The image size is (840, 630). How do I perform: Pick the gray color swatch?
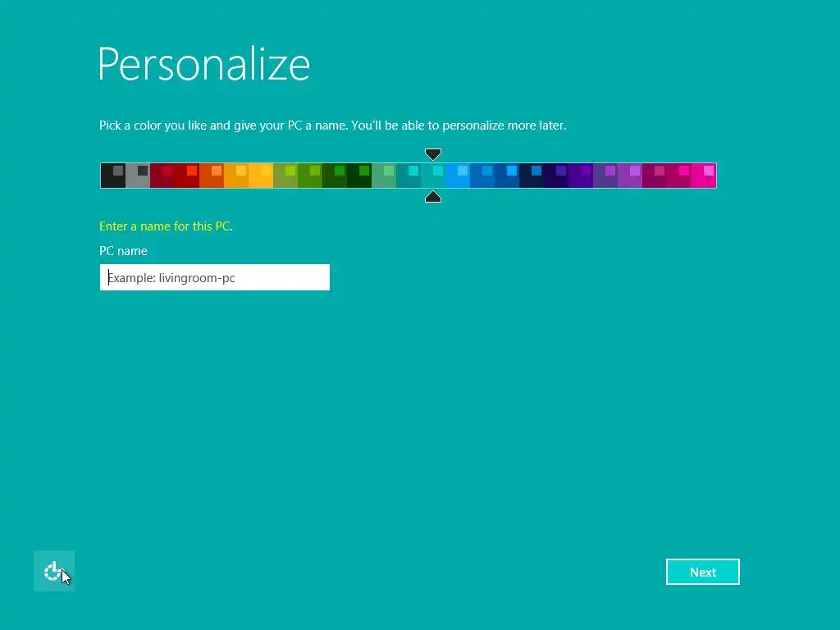(138, 176)
